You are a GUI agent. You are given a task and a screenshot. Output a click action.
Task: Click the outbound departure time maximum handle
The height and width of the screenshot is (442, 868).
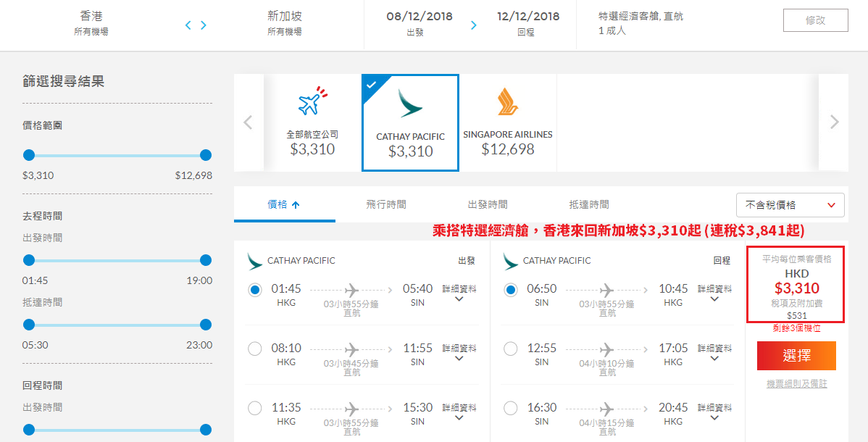coord(206,260)
